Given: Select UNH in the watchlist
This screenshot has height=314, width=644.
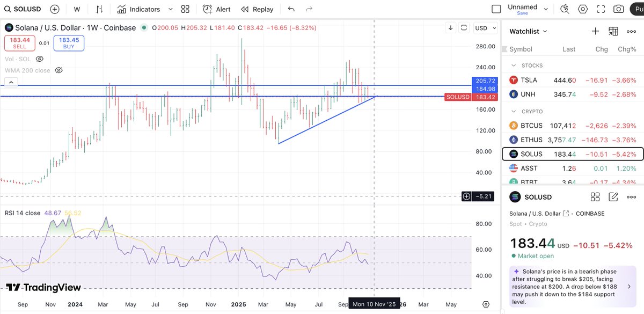Looking at the screenshot, I should 572,94.
